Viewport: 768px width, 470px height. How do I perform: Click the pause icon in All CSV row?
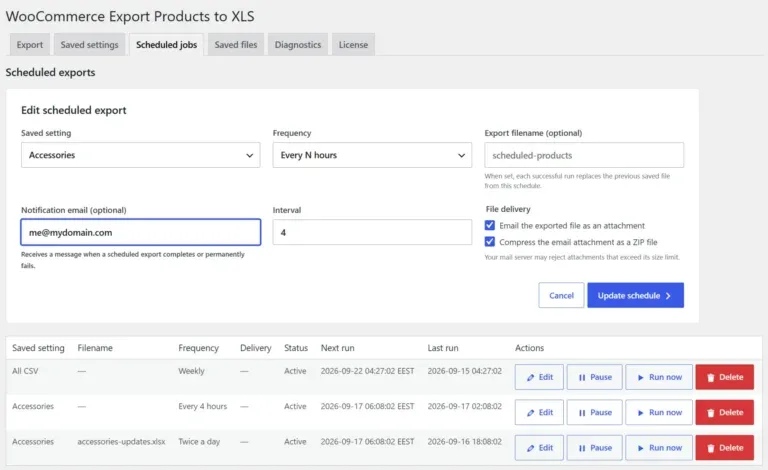[582, 377]
